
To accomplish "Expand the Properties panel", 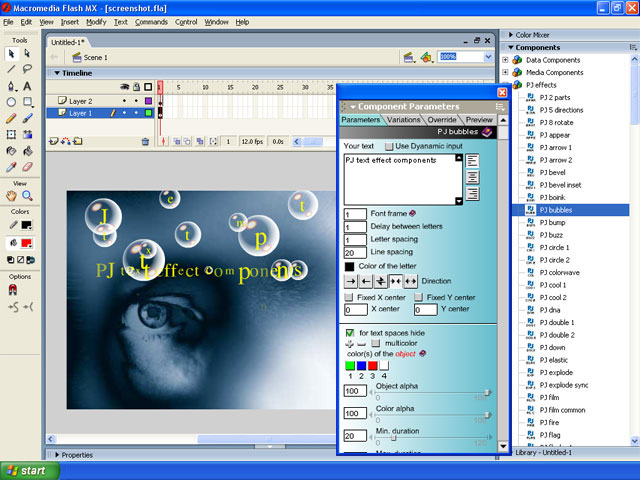I will 57,455.
